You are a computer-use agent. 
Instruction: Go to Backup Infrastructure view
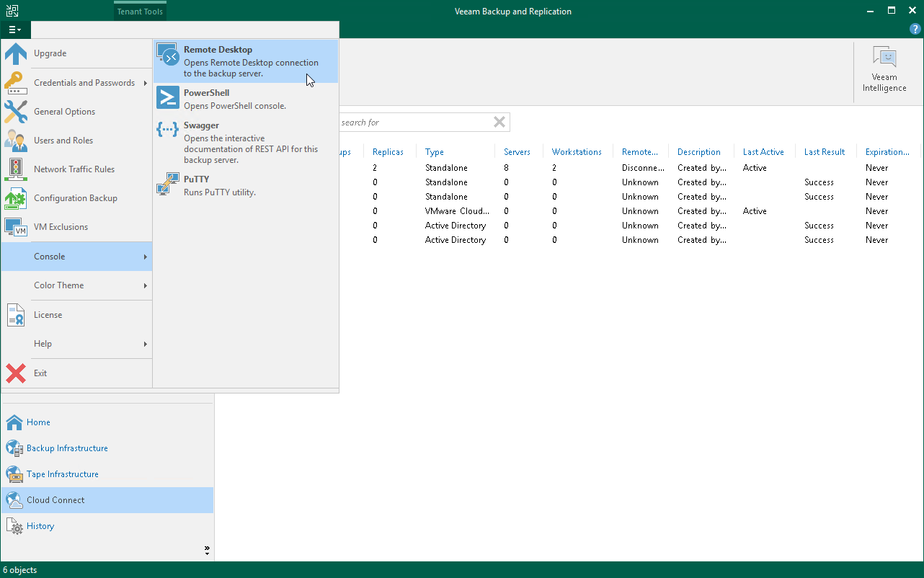[67, 448]
